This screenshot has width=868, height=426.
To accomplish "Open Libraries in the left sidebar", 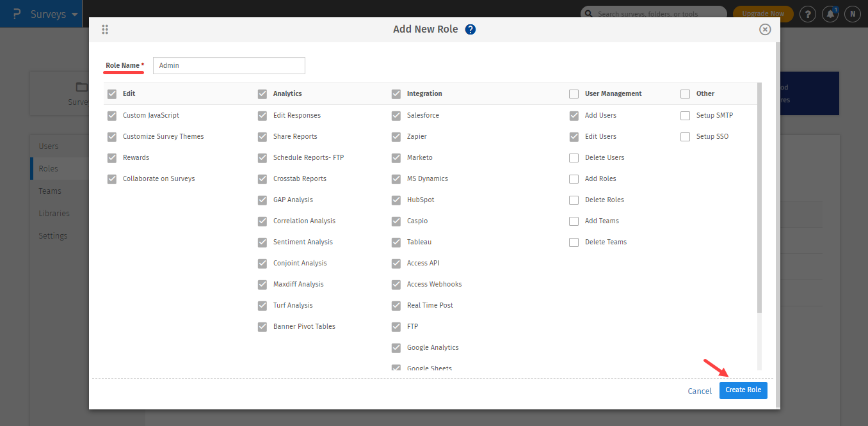I will (x=54, y=213).
